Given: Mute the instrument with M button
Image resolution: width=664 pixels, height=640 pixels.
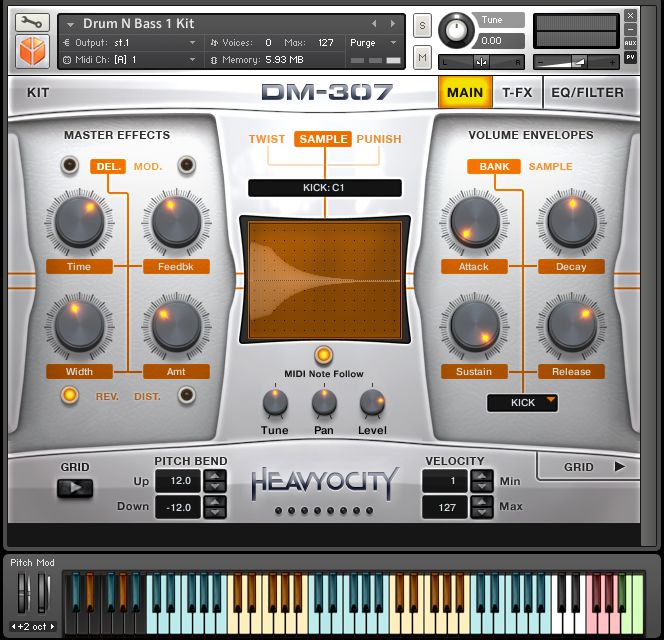Looking at the screenshot, I should click(x=422, y=56).
